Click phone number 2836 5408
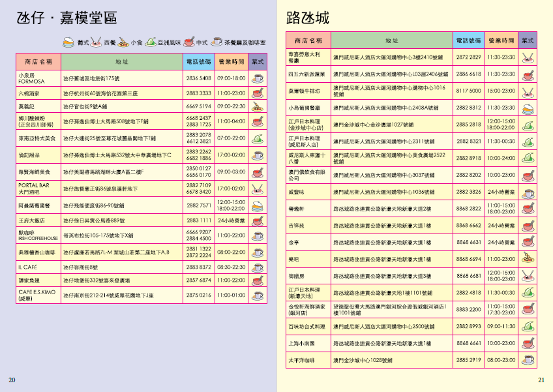Image resolution: width=553 pixels, height=392 pixels. (x=198, y=78)
